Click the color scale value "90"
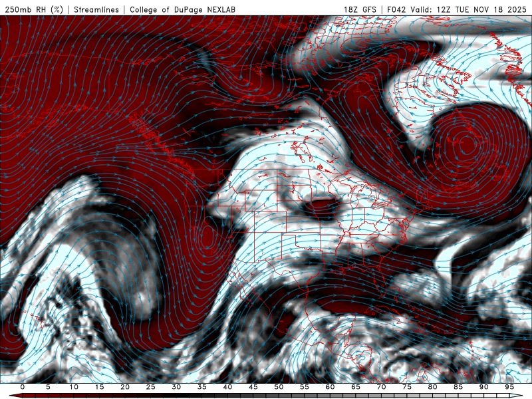The width and height of the screenshot is (532, 399). pyautogui.click(x=484, y=387)
